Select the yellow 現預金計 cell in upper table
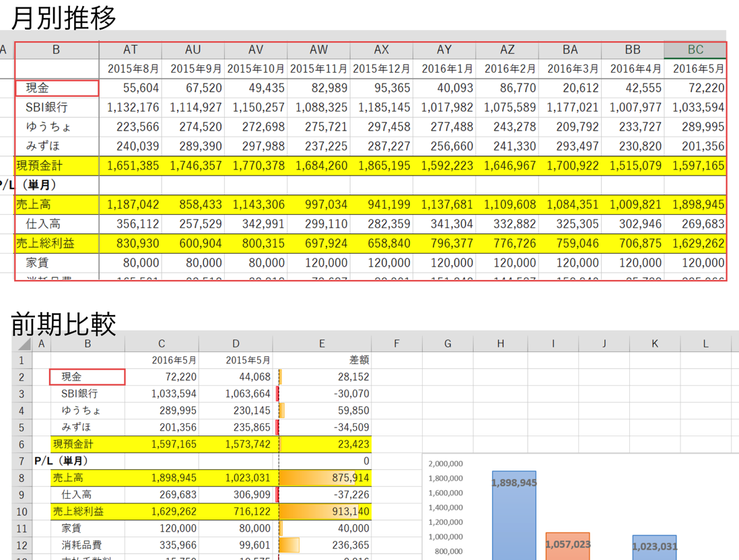 point(57,166)
